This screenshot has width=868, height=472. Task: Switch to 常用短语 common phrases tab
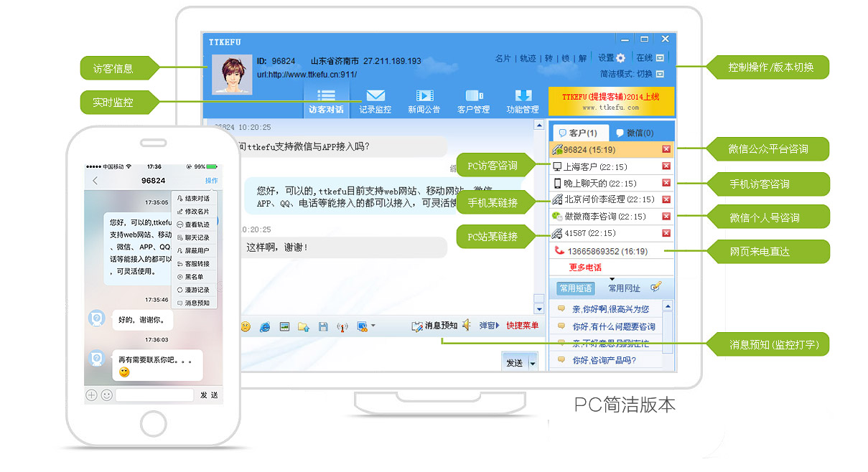576,288
